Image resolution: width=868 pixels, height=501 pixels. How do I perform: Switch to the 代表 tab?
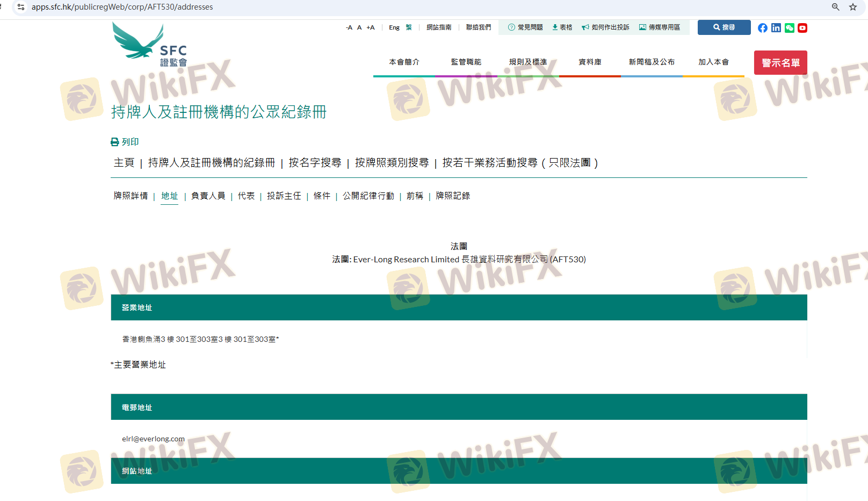click(247, 196)
